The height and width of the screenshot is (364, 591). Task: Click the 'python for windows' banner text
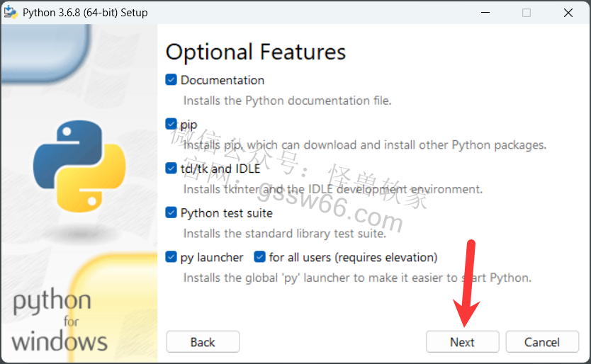point(60,320)
